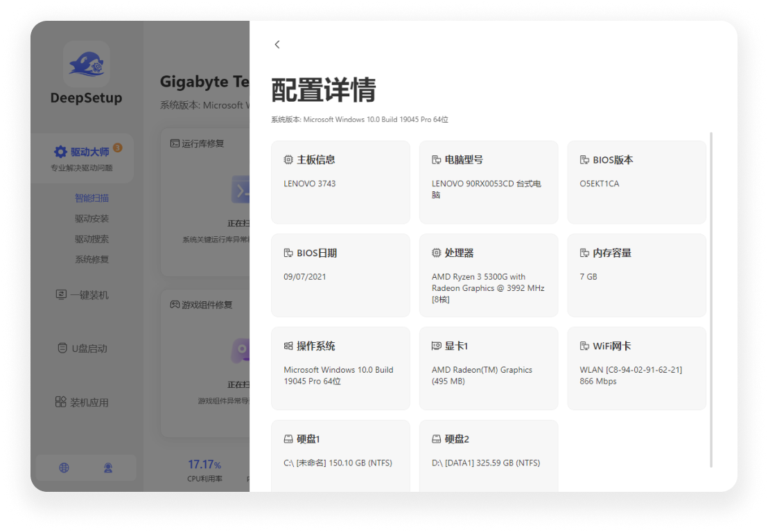Click the 硬盘1 disk drive icon

[288, 439]
